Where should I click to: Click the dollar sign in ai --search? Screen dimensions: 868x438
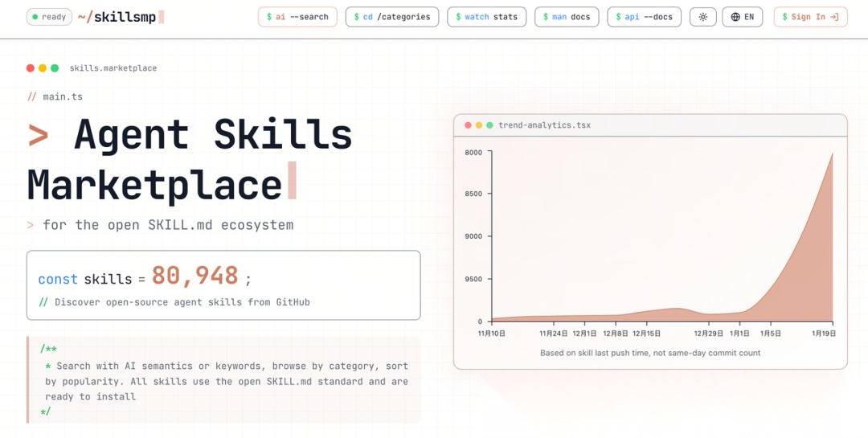pyautogui.click(x=269, y=17)
